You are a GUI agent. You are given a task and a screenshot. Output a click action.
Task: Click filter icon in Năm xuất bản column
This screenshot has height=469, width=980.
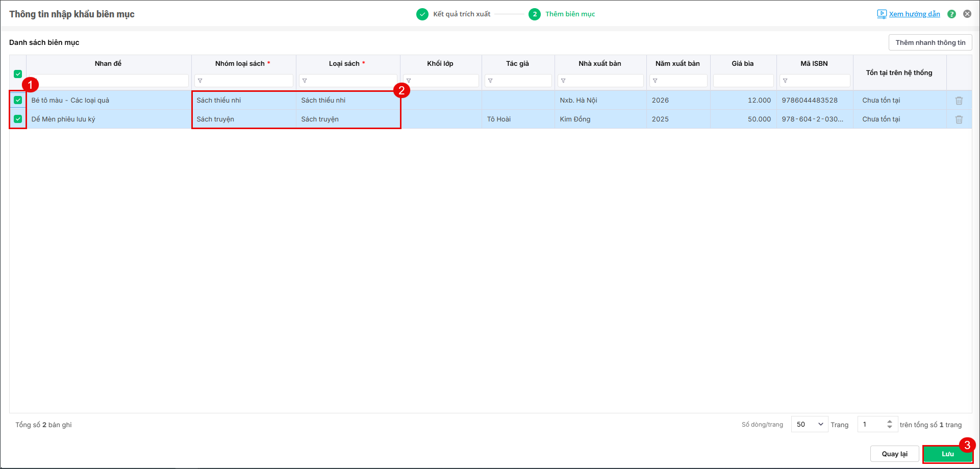coord(655,81)
